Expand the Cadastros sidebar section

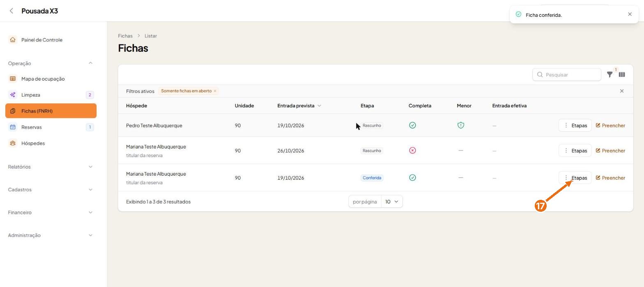pyautogui.click(x=90, y=190)
